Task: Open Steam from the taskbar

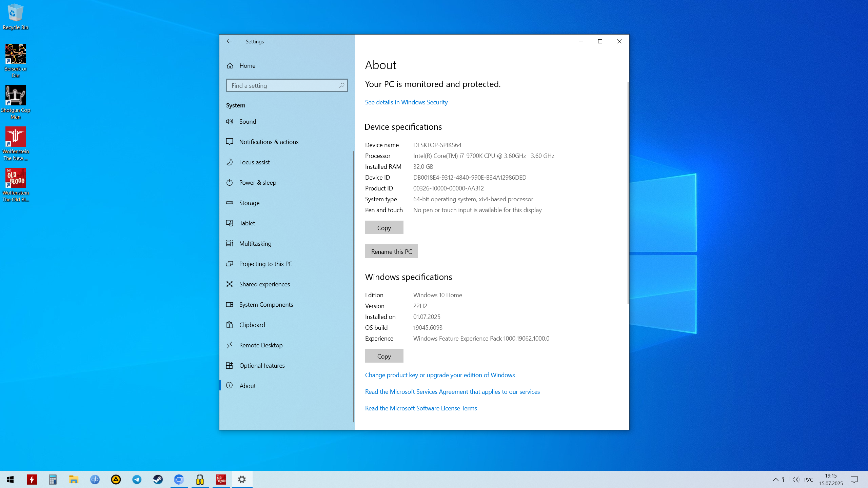Action: coord(158,480)
